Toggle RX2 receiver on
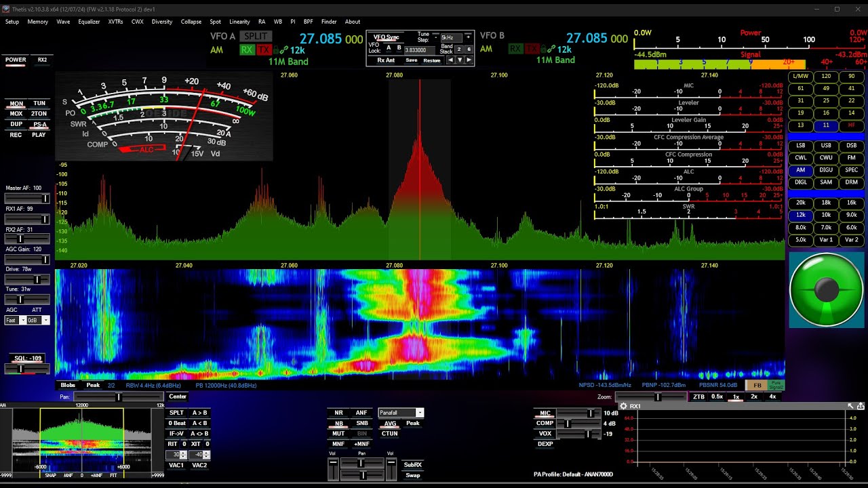This screenshot has width=868, height=488. tap(42, 60)
